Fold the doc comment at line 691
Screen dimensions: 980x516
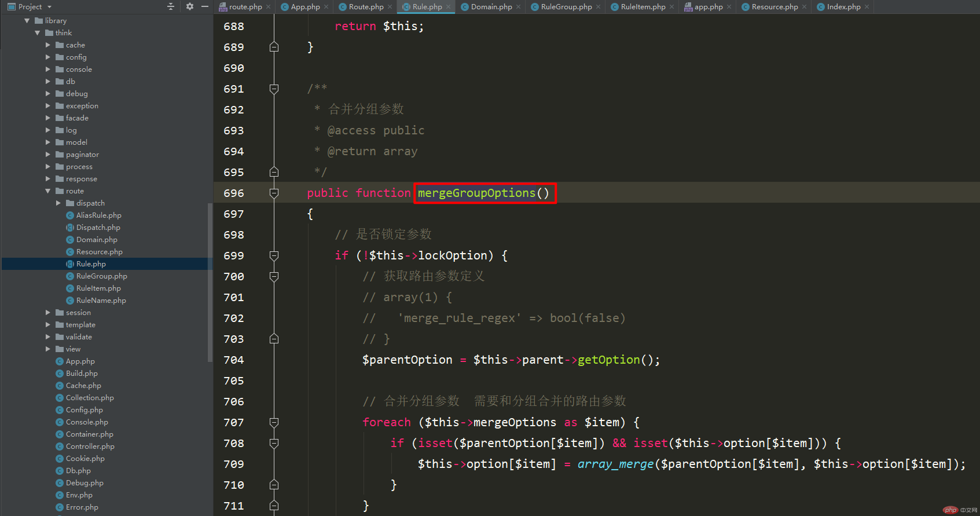[274, 89]
